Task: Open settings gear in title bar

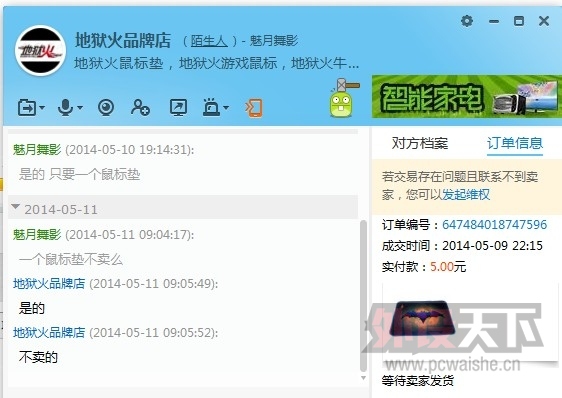Action: click(x=467, y=21)
